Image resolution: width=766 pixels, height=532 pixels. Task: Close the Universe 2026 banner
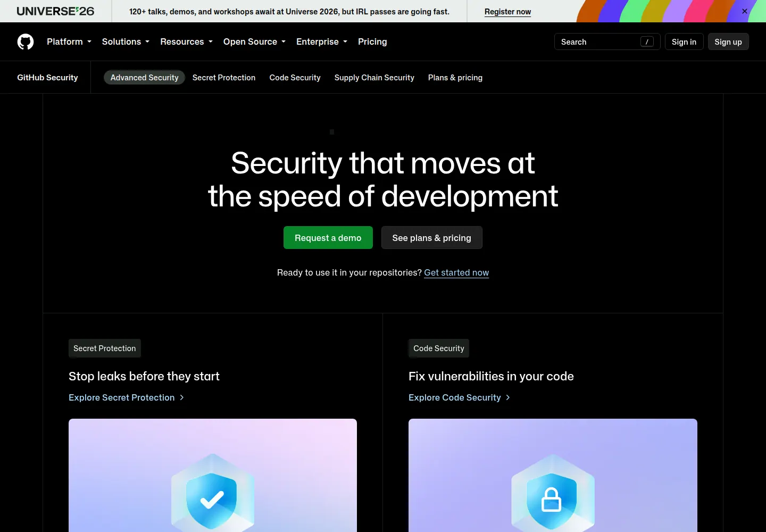click(x=745, y=11)
